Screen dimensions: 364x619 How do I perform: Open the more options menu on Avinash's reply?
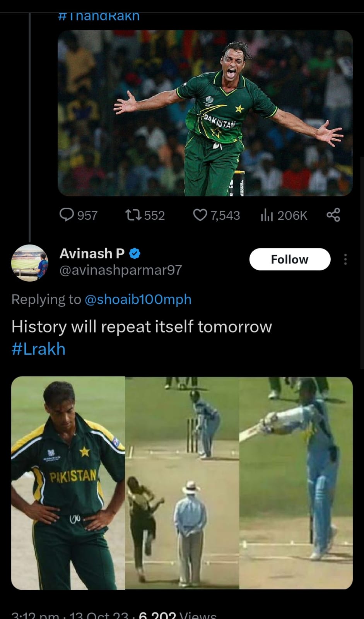click(345, 259)
